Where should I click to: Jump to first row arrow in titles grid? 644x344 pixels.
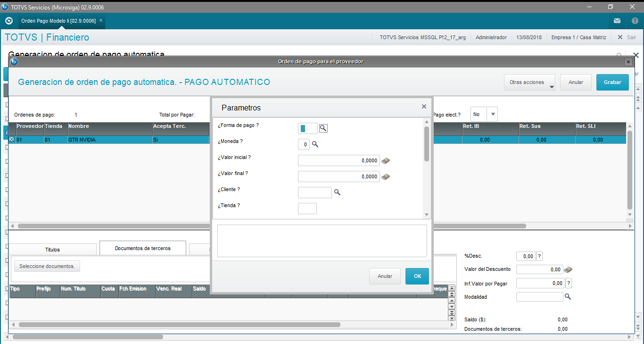(452, 288)
